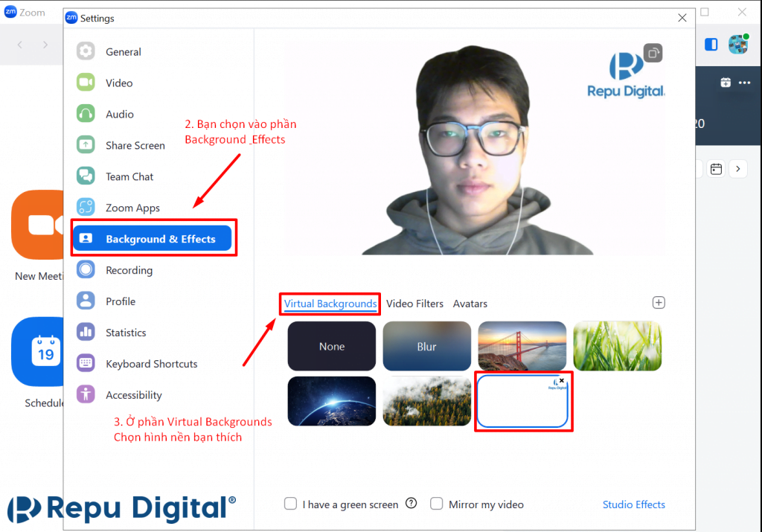Viewport: 762px width, 532px height.
Task: Open the Avatars tab
Action: [x=470, y=304]
